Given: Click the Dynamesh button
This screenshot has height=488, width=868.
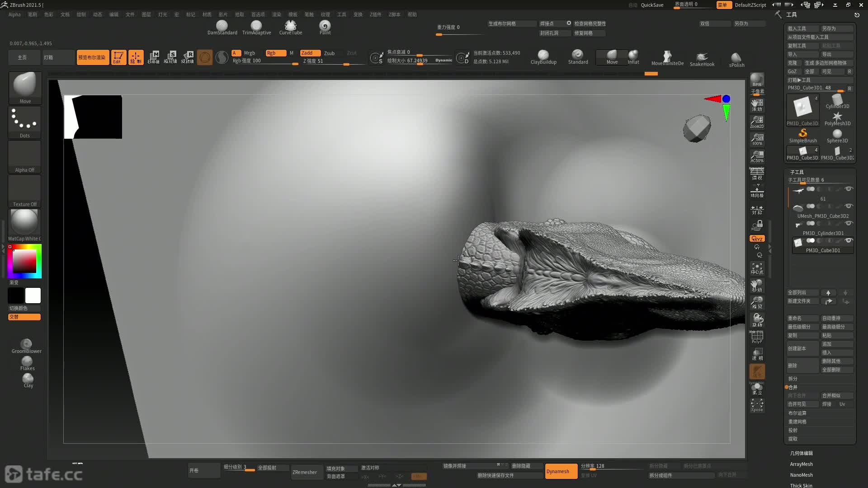Looking at the screenshot, I should tap(561, 471).
